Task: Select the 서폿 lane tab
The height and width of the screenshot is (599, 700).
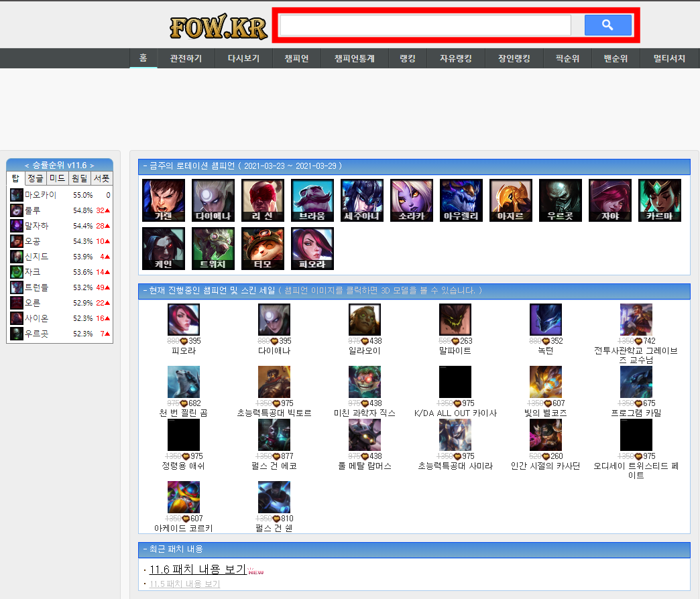Action: click(x=101, y=178)
